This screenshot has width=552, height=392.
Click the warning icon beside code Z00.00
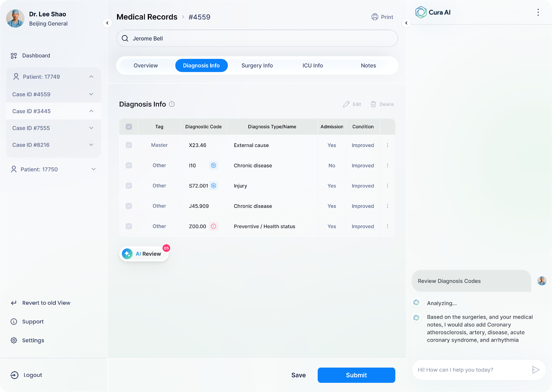[x=213, y=226]
